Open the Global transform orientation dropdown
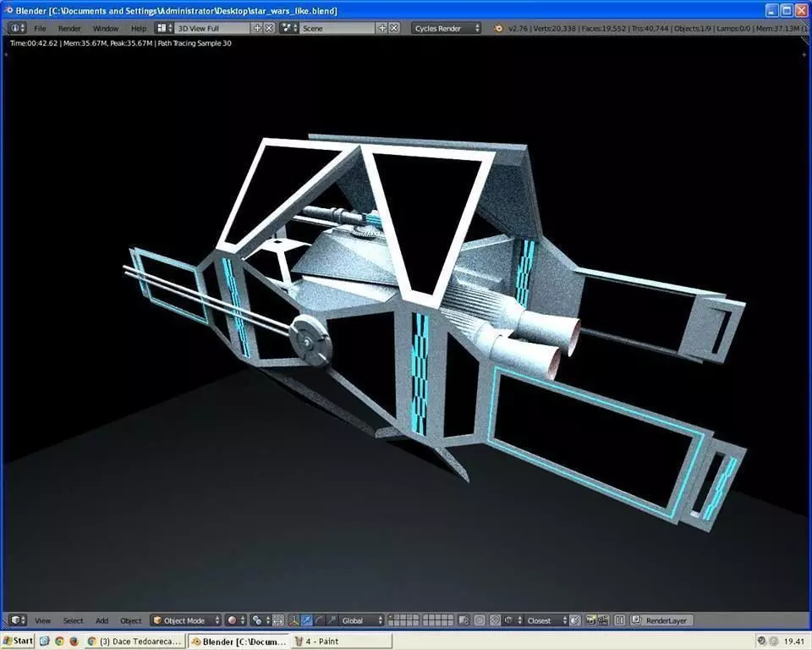 [361, 620]
